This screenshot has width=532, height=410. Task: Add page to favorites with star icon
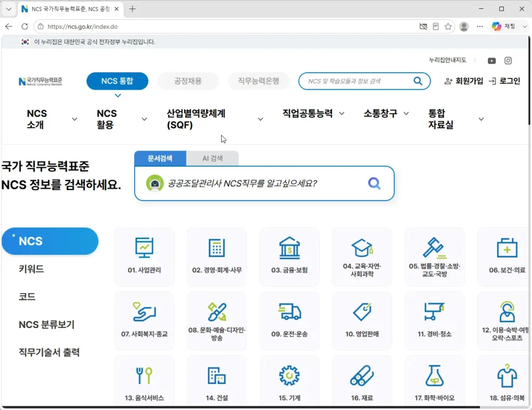(x=448, y=26)
